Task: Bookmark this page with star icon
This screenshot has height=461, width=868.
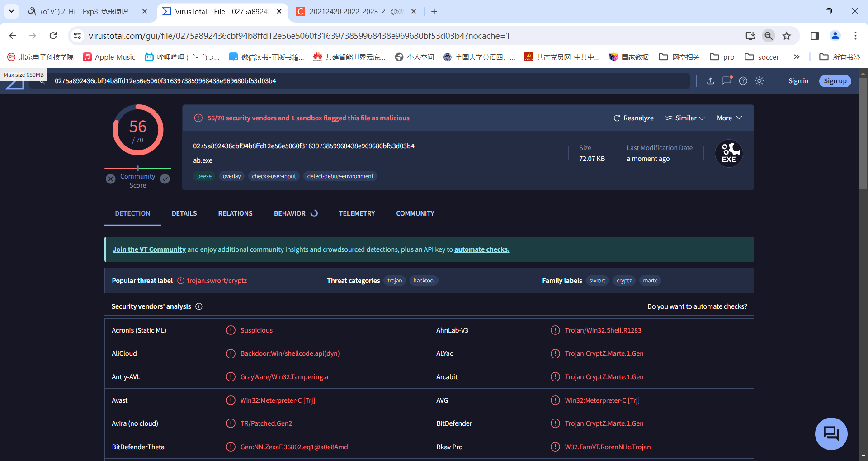Action: (x=787, y=36)
